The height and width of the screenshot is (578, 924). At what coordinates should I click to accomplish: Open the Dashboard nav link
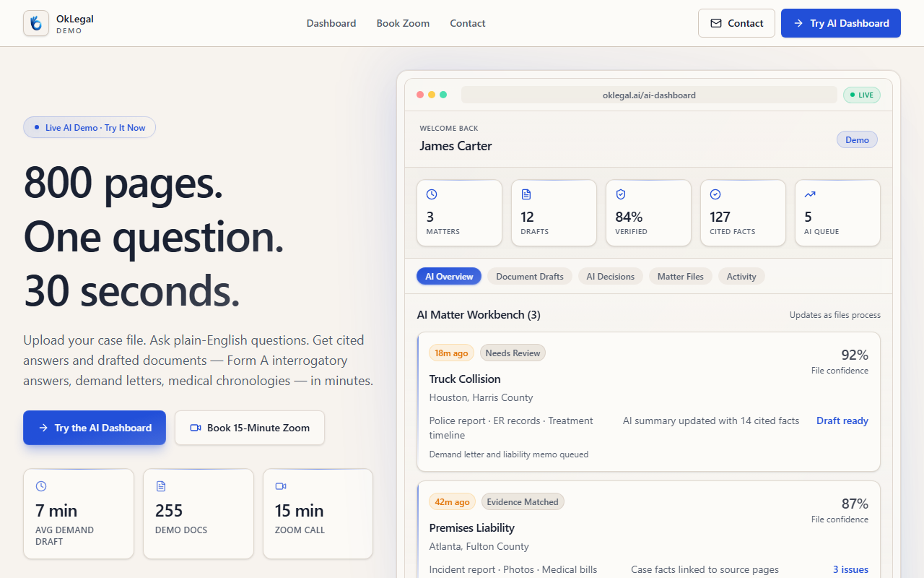click(x=331, y=23)
